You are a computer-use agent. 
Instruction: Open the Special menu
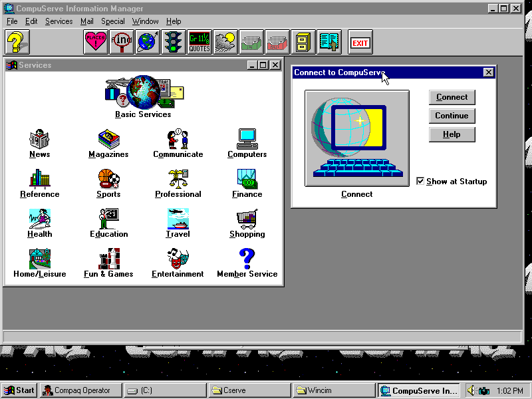113,21
